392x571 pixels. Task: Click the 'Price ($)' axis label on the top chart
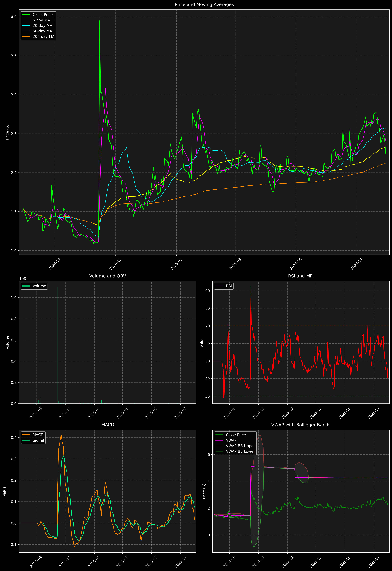point(7,132)
